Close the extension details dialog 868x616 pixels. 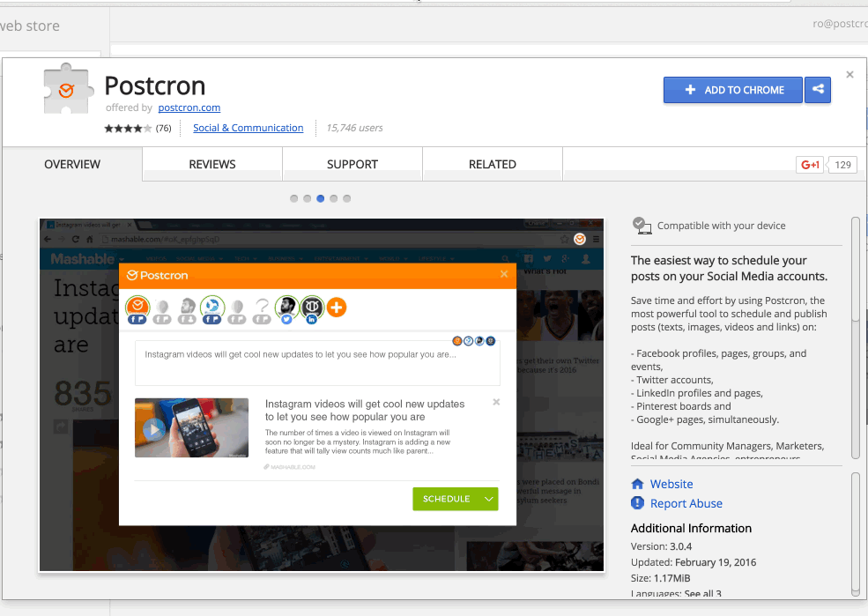pyautogui.click(x=849, y=75)
